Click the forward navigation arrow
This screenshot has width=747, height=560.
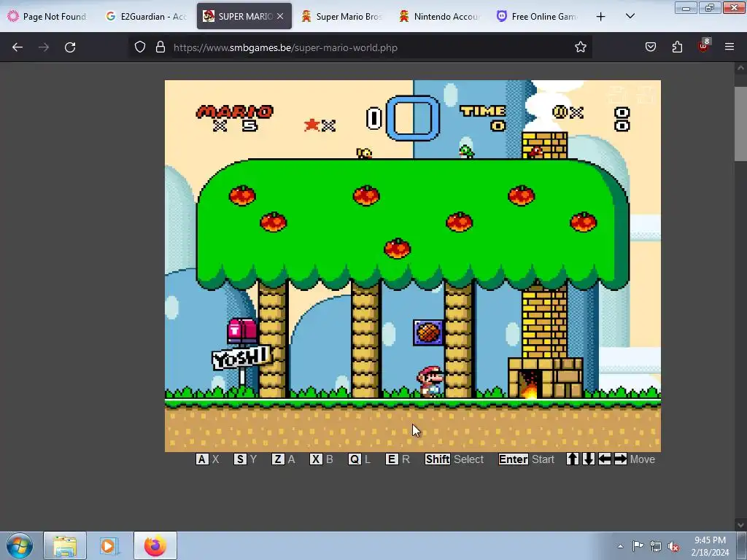(44, 47)
